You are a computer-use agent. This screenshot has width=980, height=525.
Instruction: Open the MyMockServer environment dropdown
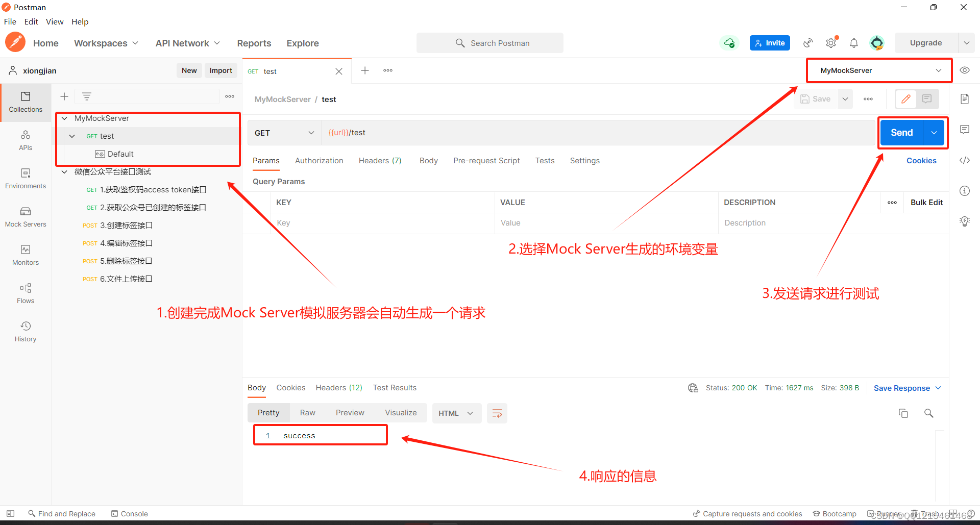879,70
